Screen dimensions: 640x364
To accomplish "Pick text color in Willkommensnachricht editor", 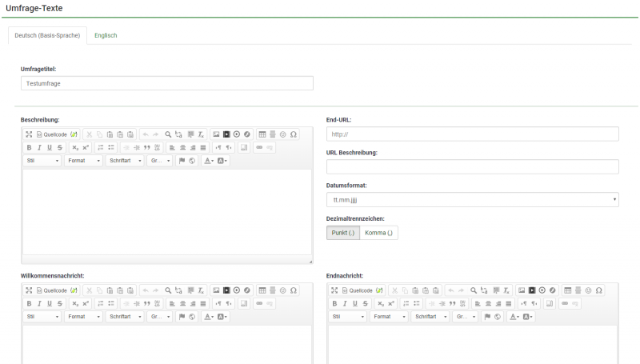I will (x=209, y=316).
